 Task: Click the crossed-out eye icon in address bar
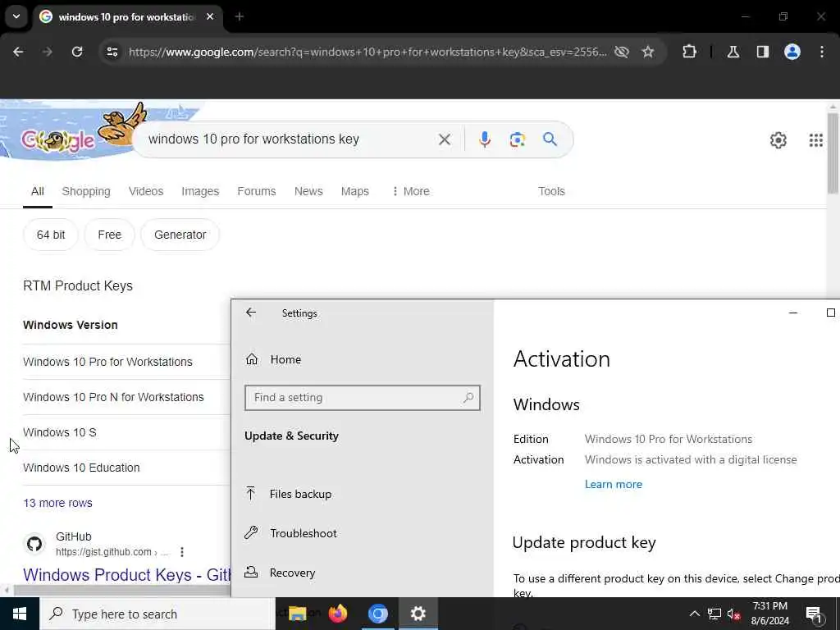tap(622, 52)
